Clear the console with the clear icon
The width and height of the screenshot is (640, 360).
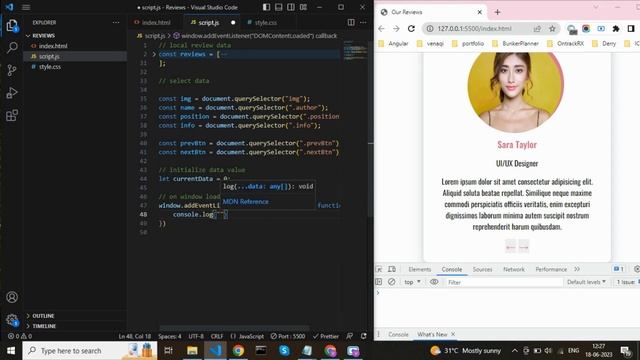pos(391,282)
